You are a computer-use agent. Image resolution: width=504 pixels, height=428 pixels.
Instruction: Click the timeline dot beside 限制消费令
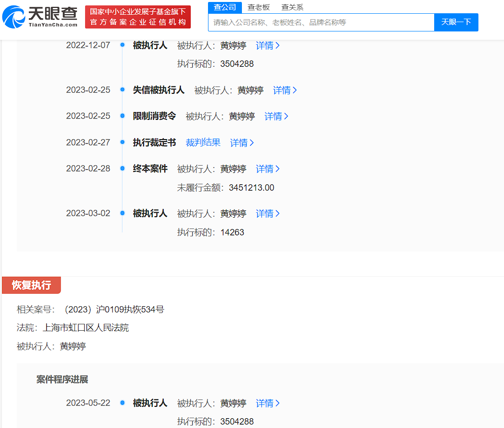tap(121, 116)
